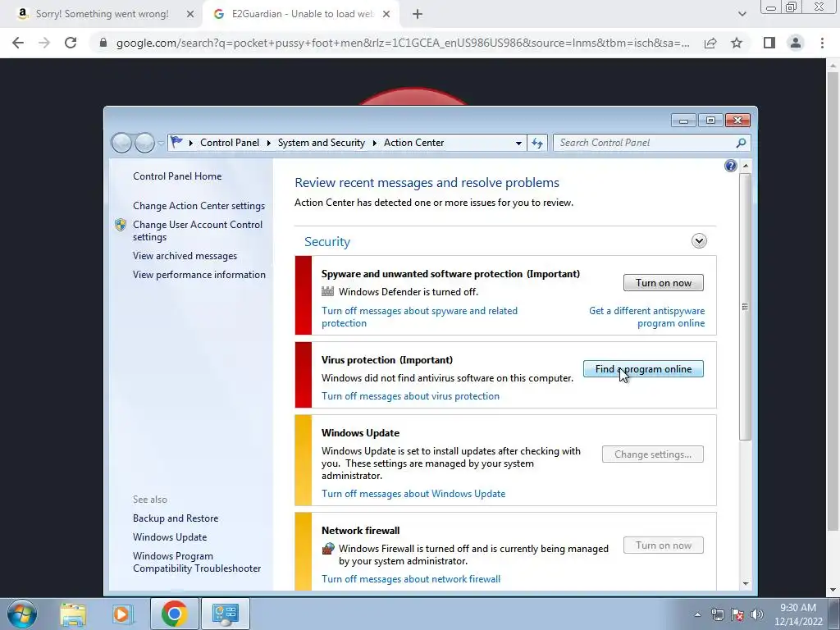840x630 pixels.
Task: Turn off messages about network firewall
Action: (x=411, y=579)
